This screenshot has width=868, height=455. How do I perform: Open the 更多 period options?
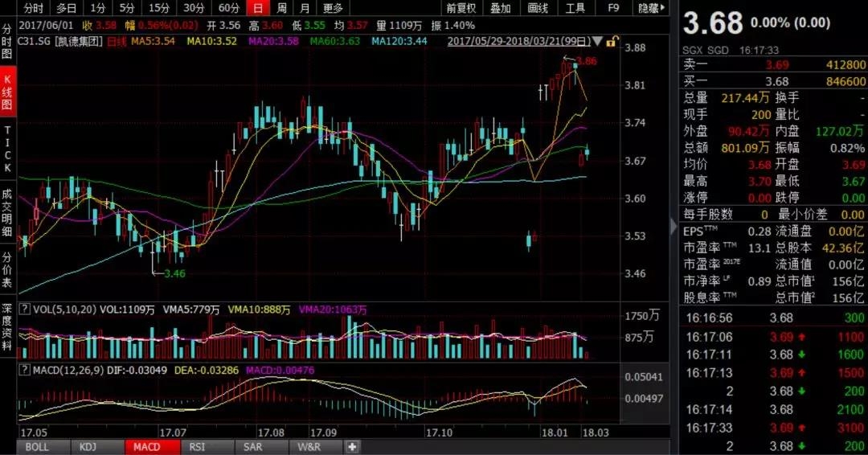pos(333,8)
